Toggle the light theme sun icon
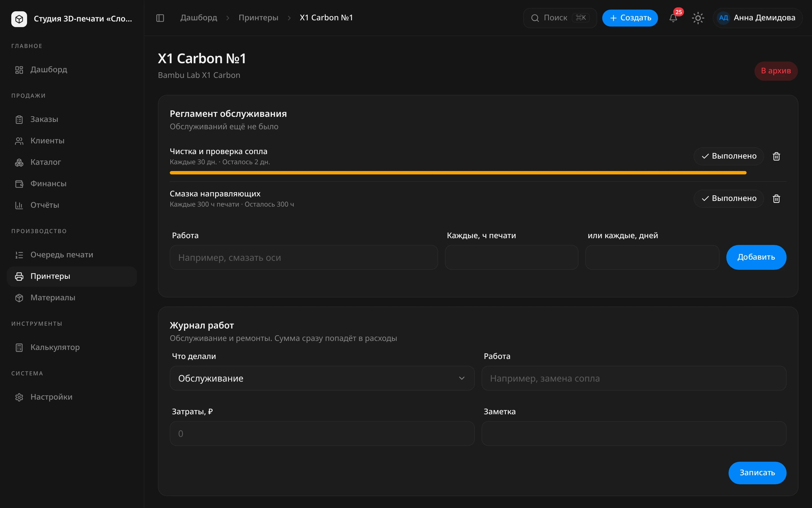The width and height of the screenshot is (812, 508). 698,18
